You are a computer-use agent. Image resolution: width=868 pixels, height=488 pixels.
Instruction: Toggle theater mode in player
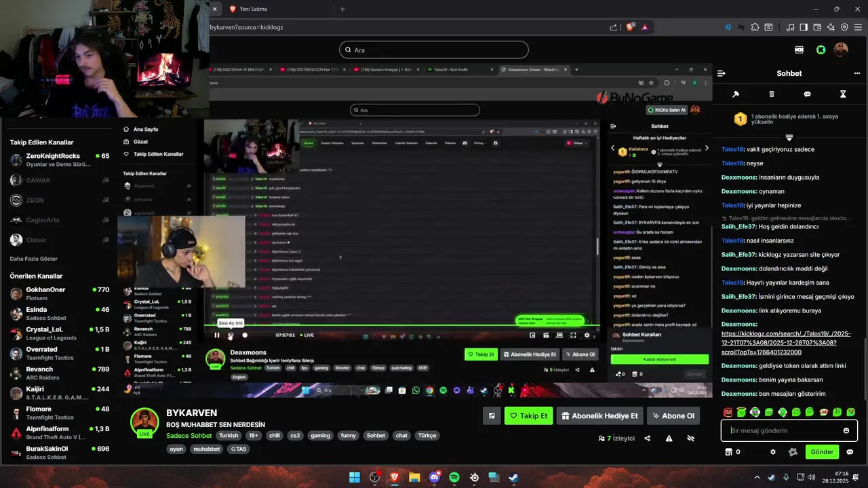[x=559, y=335]
